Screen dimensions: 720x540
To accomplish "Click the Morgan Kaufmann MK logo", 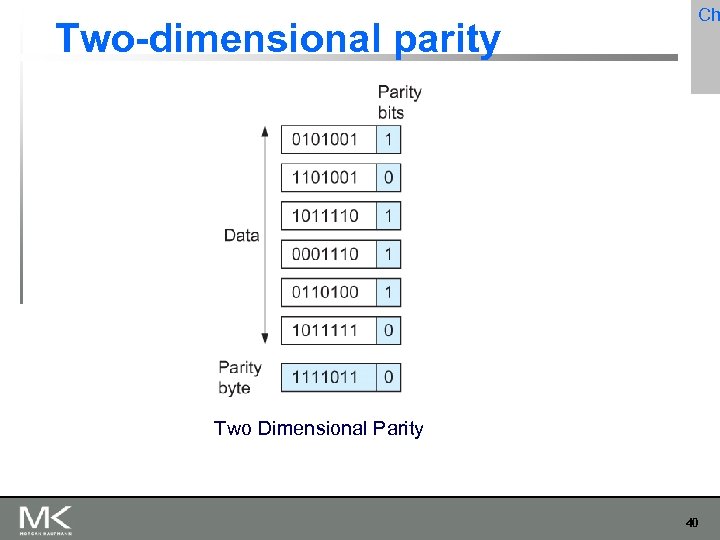I will tap(45, 520).
